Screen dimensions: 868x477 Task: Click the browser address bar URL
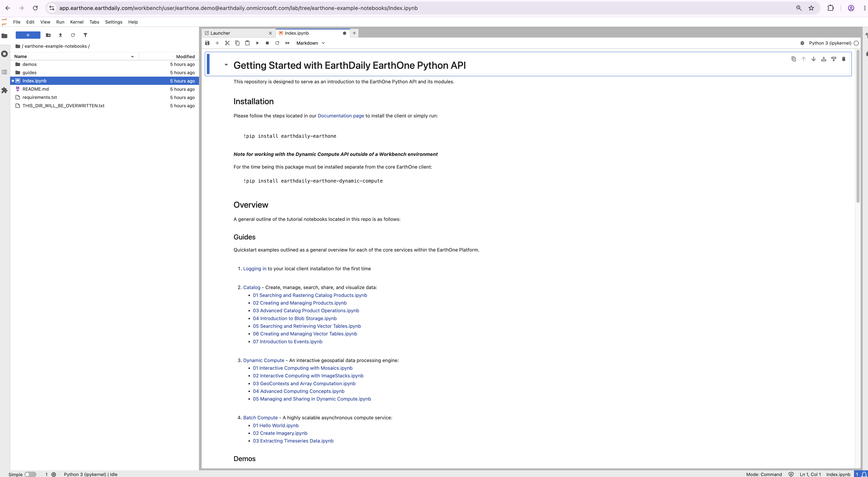(238, 8)
